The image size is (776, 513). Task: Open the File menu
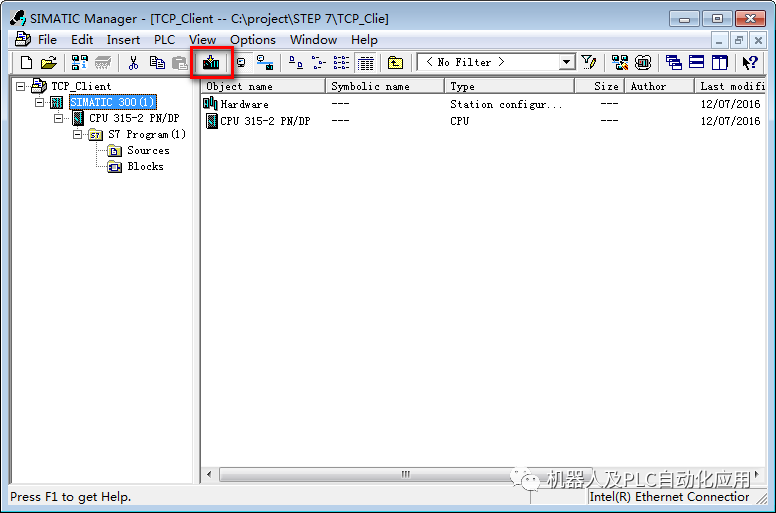tap(48, 40)
